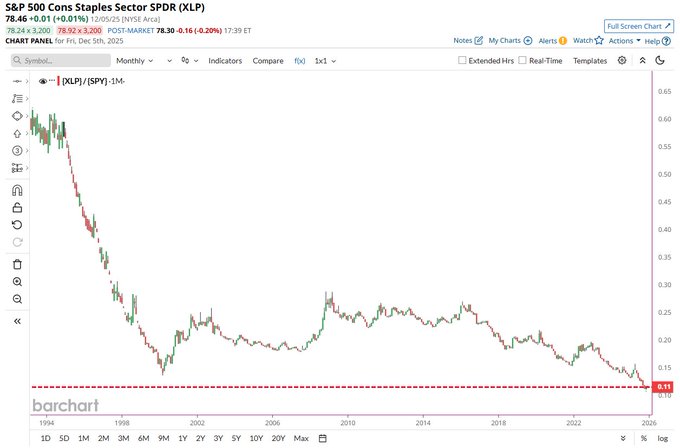Open the 1x1 grid layout dropdown

point(325,61)
